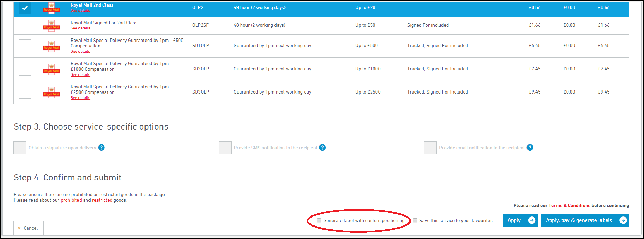Open the prohibited goods link
The image size is (644, 239).
click(71, 200)
